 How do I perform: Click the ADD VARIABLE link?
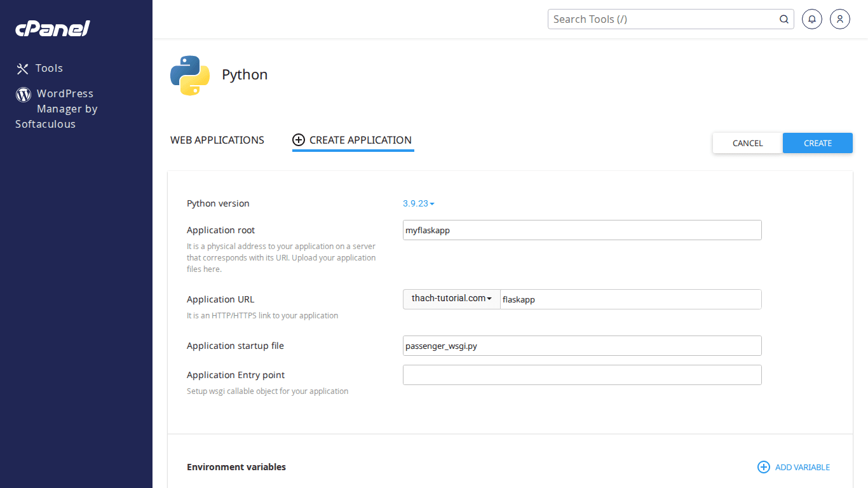pyautogui.click(x=803, y=467)
